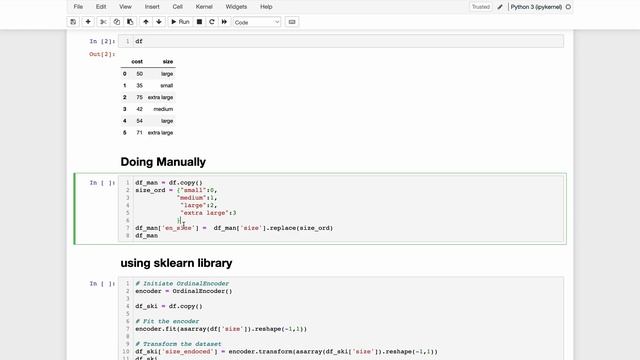
Task: Move selected cell up arrow
Action: [146, 22]
